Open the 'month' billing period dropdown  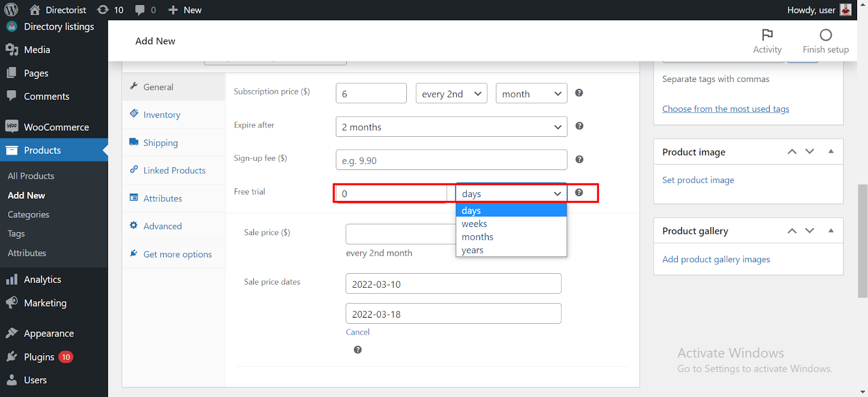(531, 93)
